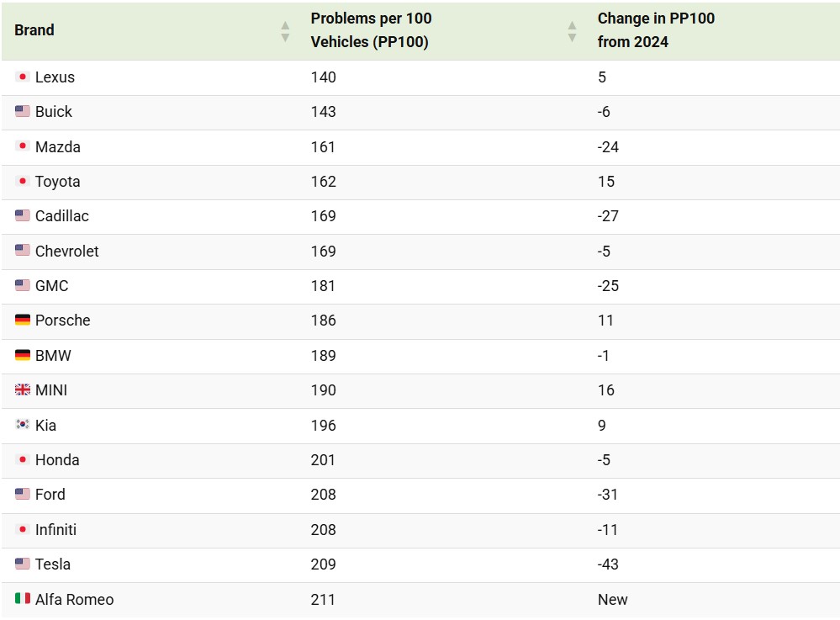Click the Problems per 100 Vehicles header text
Image resolution: width=840 pixels, height=620 pixels.
[x=372, y=30]
